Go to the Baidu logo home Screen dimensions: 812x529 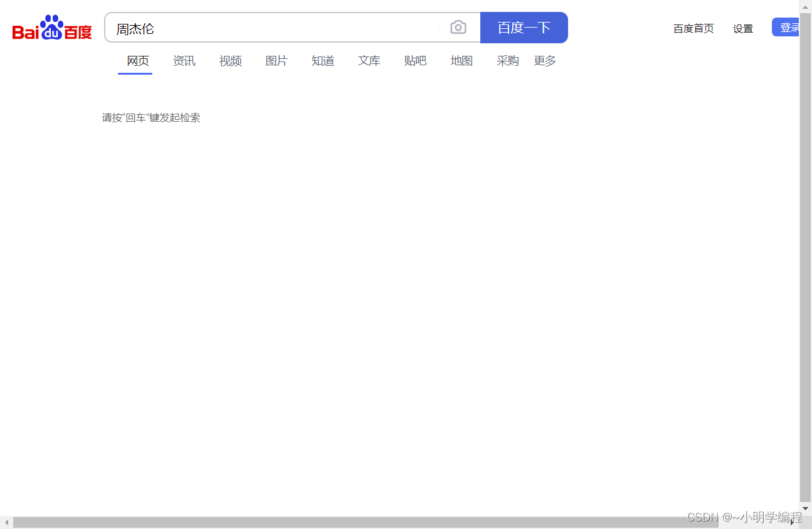pyautogui.click(x=52, y=28)
